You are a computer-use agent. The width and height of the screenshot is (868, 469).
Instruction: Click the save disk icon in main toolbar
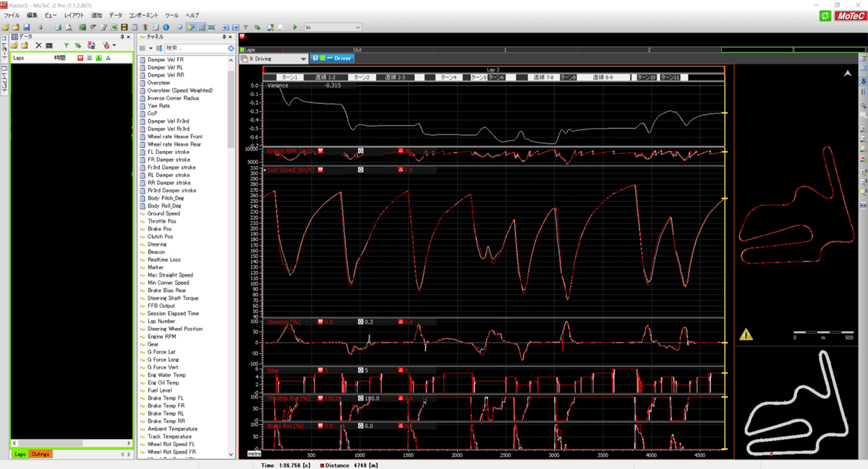point(27,27)
